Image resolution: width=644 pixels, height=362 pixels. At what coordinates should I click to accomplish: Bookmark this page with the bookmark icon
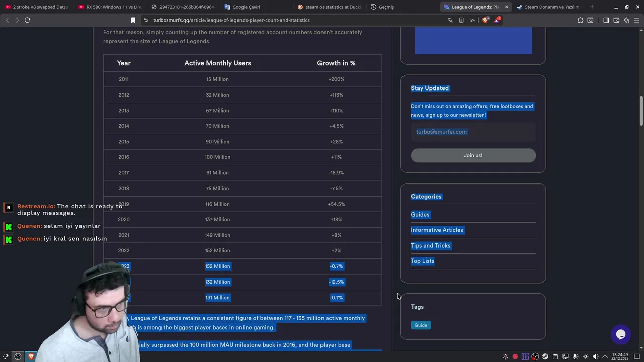[x=133, y=20]
